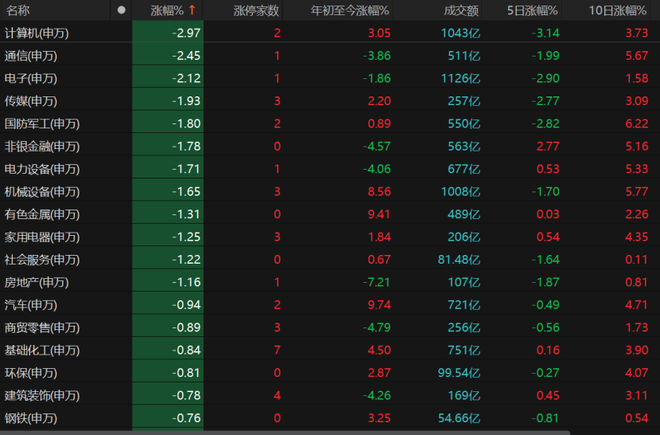Click the 汽车(申万) sector name
The width and height of the screenshot is (660, 435).
[31, 305]
